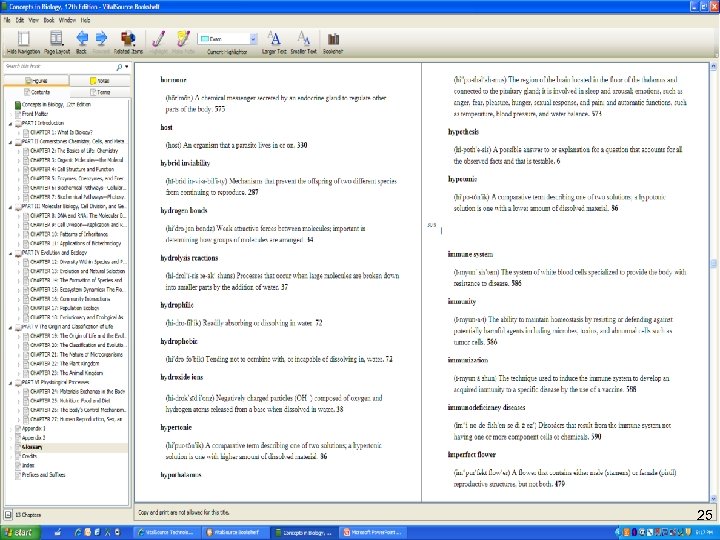Image resolution: width=720 pixels, height=540 pixels.
Task: Select Credits in the contents tree
Action: coord(29,456)
